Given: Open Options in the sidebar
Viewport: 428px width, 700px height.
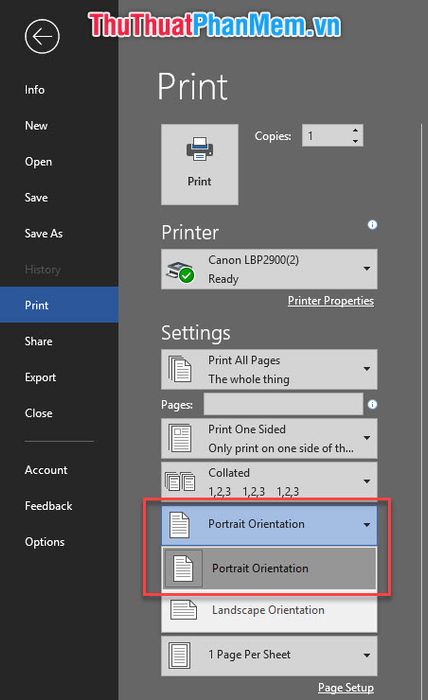Looking at the screenshot, I should click(x=45, y=542).
